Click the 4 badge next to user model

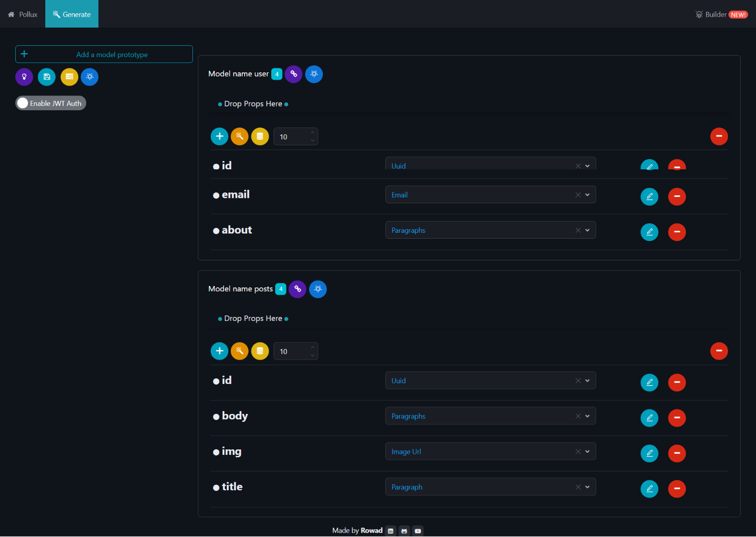(277, 74)
